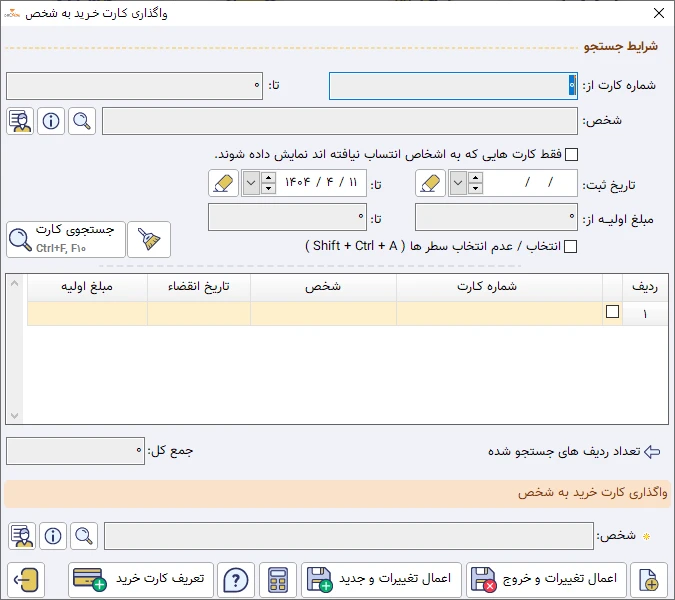
Task: Clear the تاریخ ثبت from-date with eraser
Action: [x=430, y=183]
